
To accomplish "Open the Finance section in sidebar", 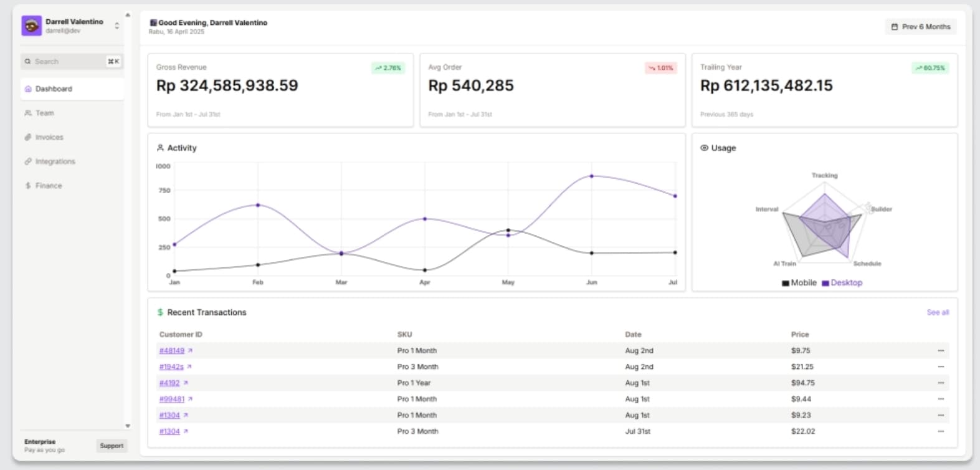I will click(x=49, y=186).
